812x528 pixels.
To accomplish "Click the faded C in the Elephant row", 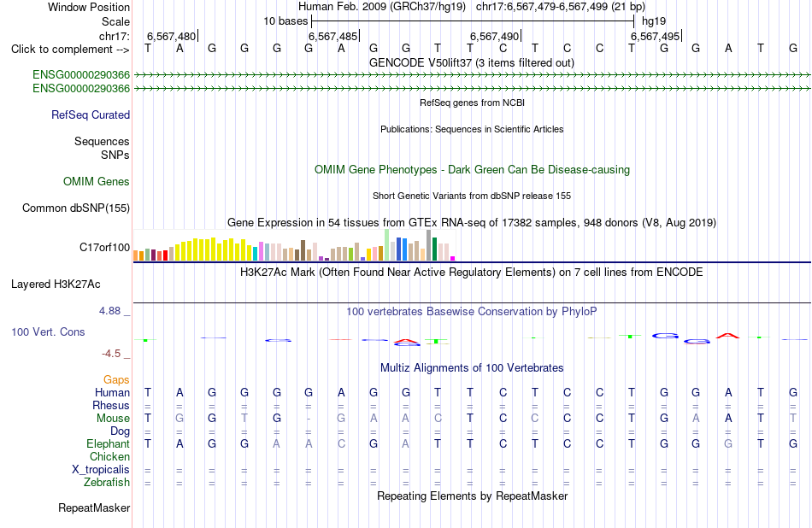I will (x=341, y=444).
